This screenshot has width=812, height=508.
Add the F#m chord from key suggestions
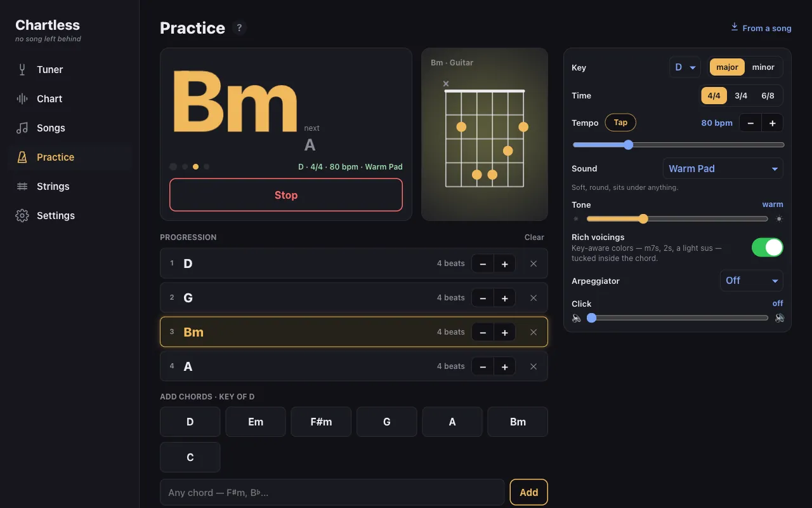click(x=321, y=422)
